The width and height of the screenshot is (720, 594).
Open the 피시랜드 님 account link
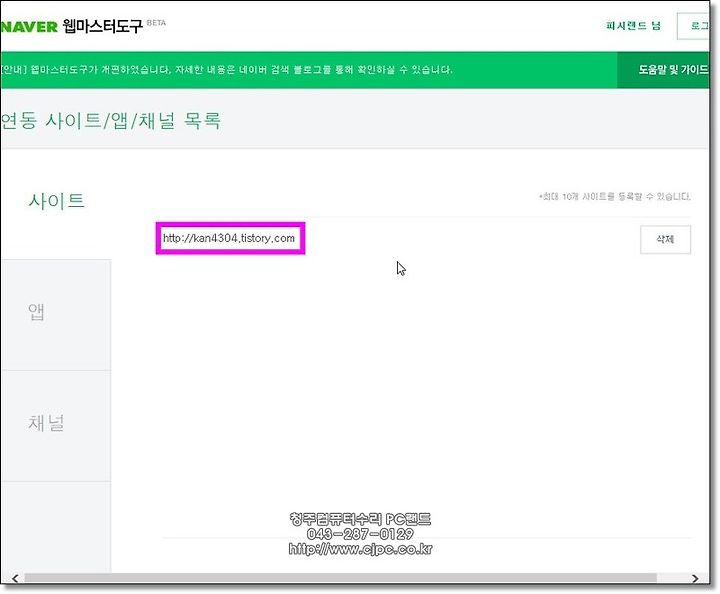pos(633,26)
